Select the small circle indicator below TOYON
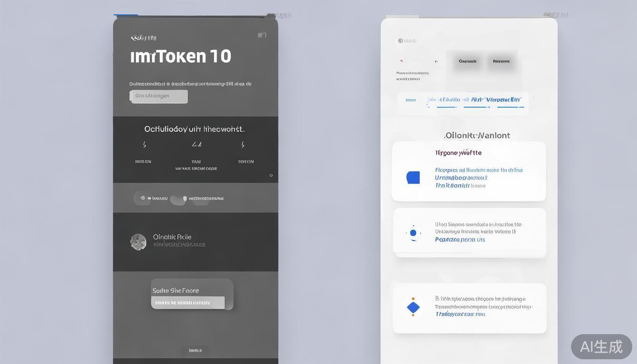The image size is (637, 364). point(271,175)
